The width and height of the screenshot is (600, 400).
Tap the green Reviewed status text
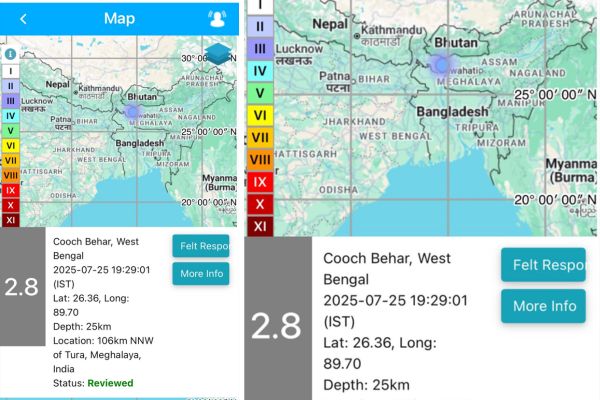pos(109,383)
